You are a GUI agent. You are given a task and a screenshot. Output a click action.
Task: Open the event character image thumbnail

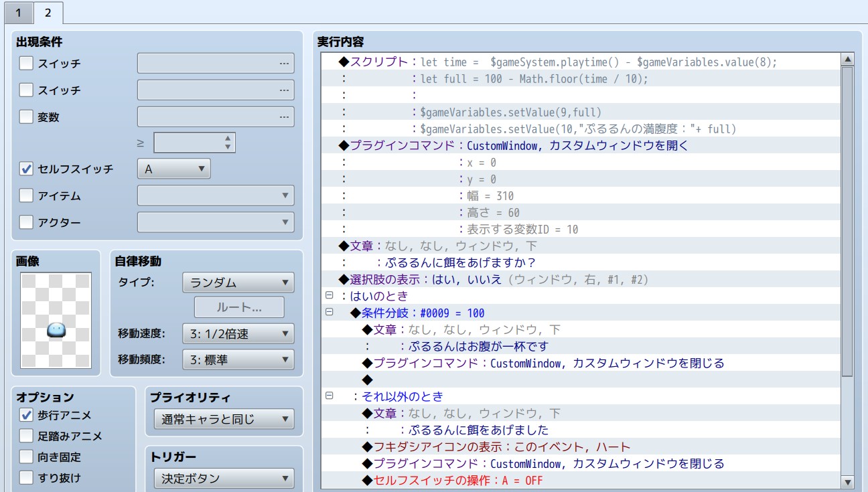coord(56,320)
